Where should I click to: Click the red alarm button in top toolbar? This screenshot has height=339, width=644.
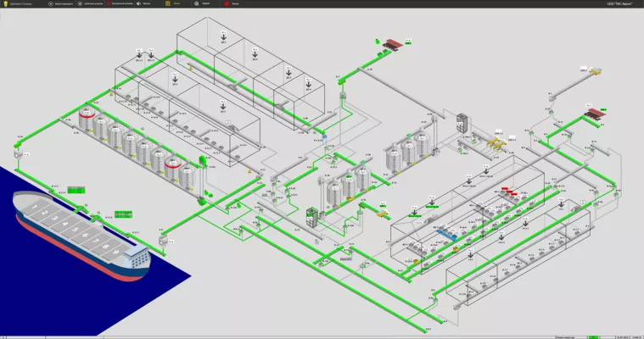[227, 3]
